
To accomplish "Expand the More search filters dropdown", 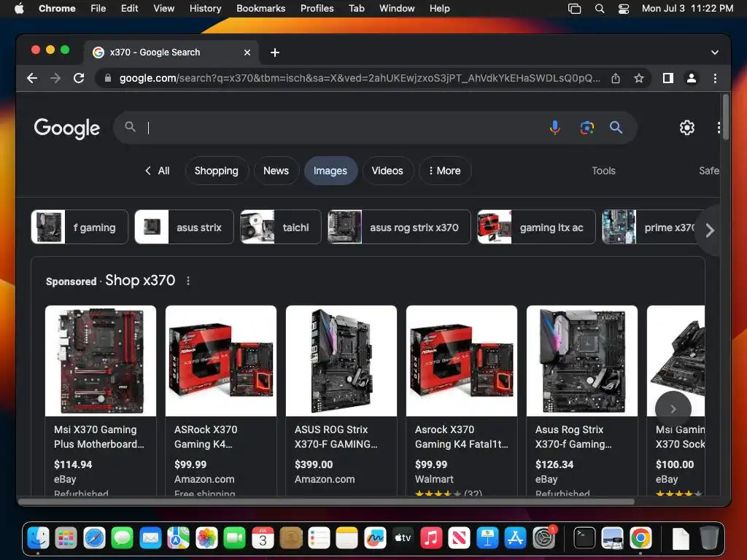I will [445, 171].
